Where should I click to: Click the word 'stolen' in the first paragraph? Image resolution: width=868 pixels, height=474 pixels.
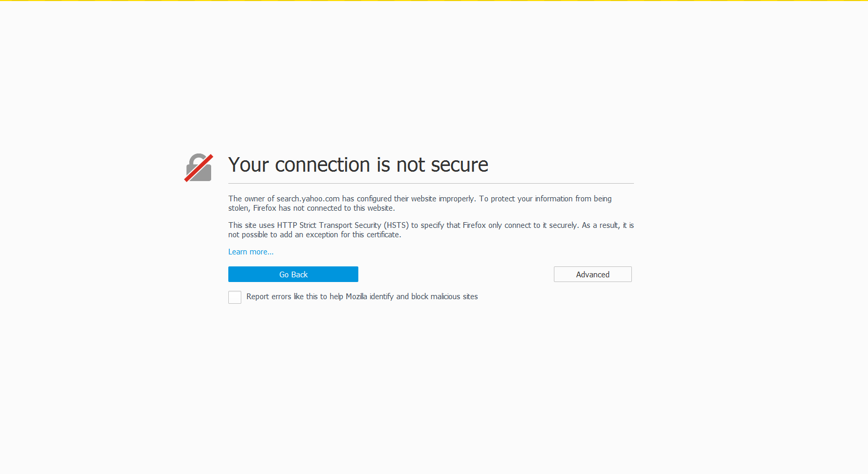point(239,208)
